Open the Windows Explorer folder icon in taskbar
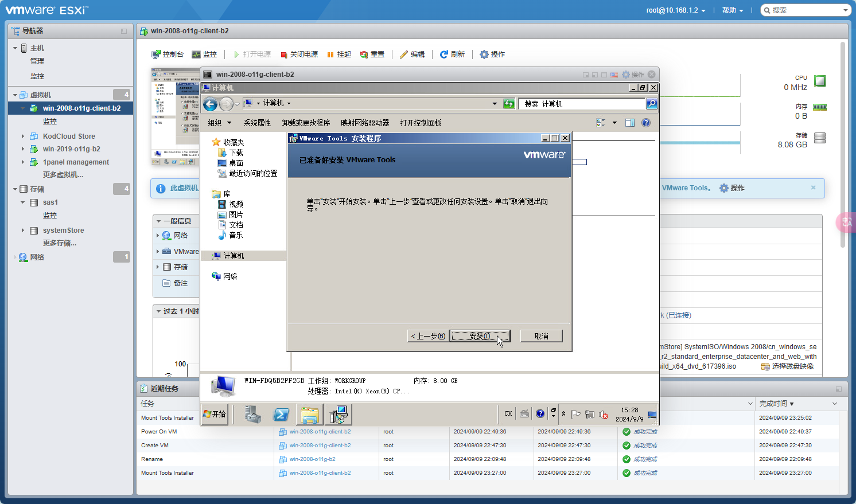 310,414
